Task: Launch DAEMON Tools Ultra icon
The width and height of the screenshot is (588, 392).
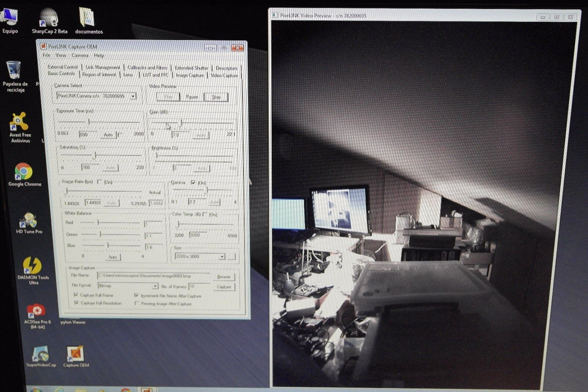Action: point(33,270)
